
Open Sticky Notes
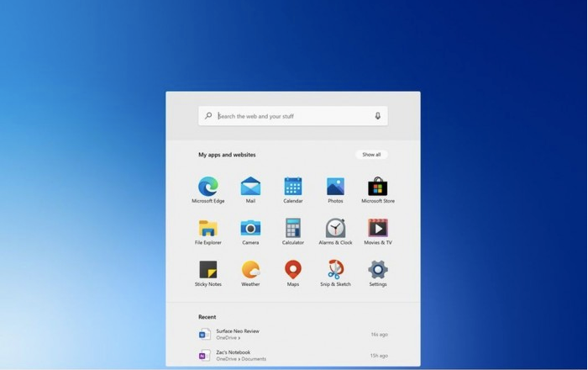click(x=208, y=273)
